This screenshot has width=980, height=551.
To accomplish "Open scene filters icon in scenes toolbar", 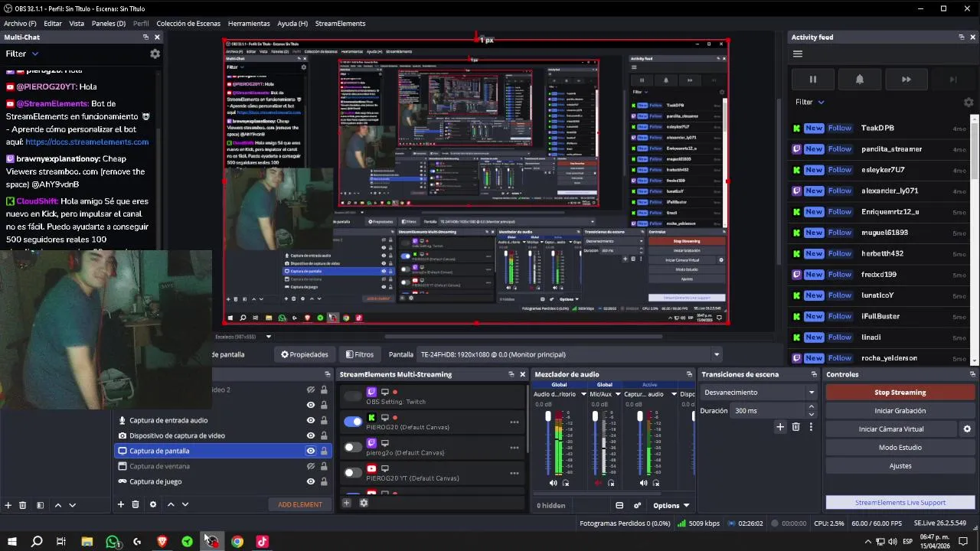I will click(40, 505).
